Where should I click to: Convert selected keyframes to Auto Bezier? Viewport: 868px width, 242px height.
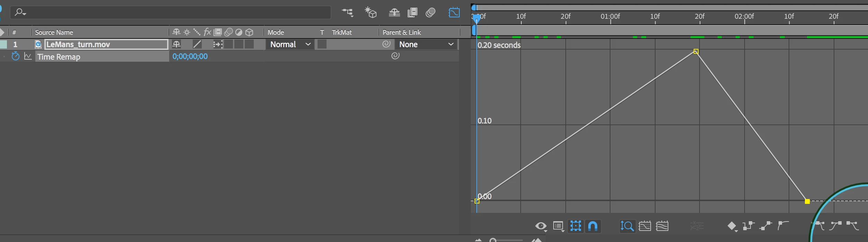click(783, 226)
